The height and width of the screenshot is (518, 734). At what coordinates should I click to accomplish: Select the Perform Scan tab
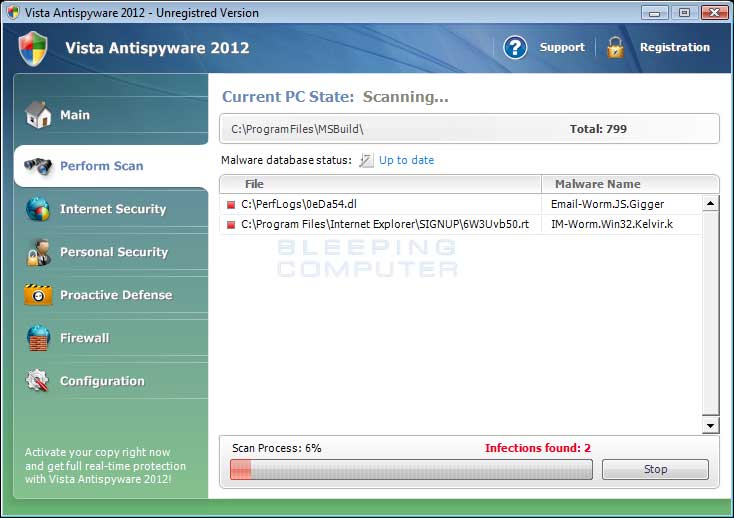coord(111,166)
